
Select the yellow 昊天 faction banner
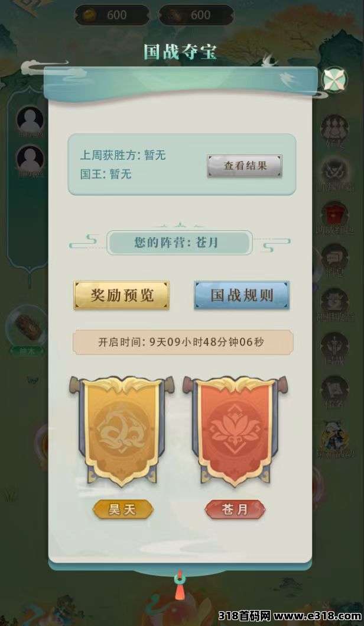click(x=122, y=431)
